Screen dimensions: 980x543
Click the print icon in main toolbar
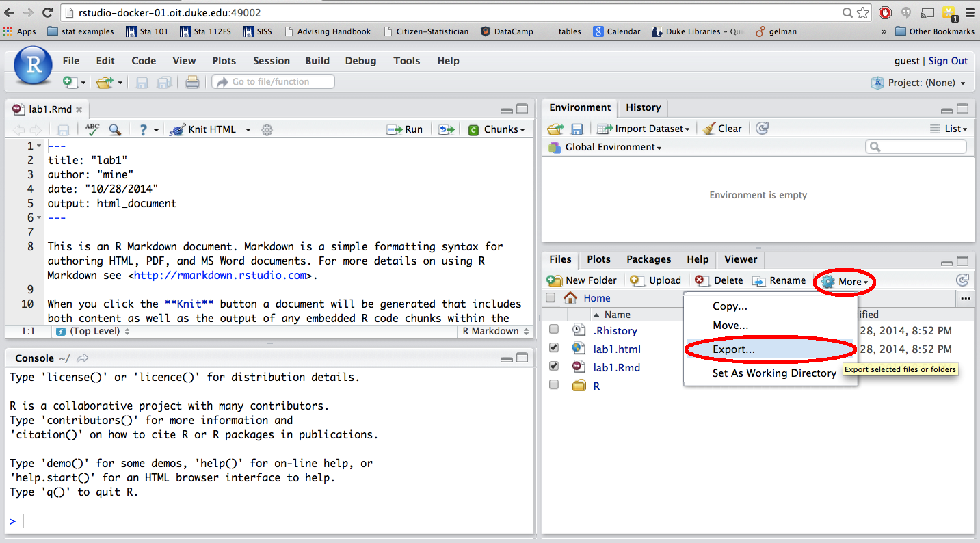point(193,82)
